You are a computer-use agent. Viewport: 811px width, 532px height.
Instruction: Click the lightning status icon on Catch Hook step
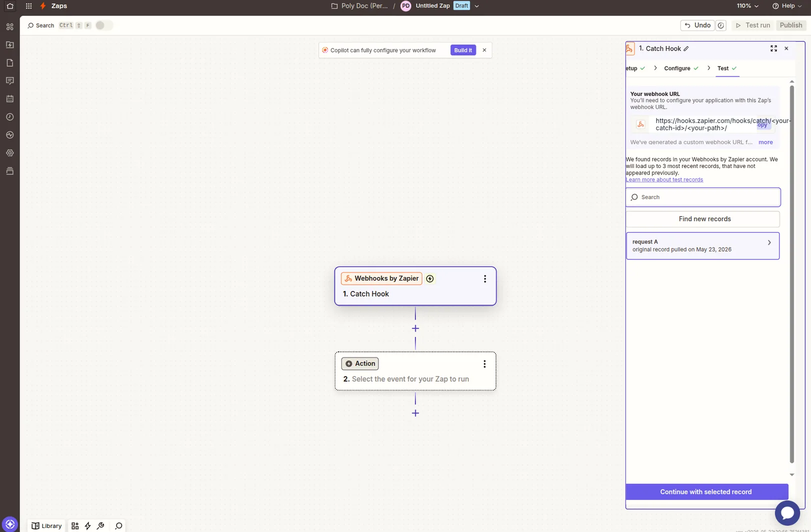(430, 278)
